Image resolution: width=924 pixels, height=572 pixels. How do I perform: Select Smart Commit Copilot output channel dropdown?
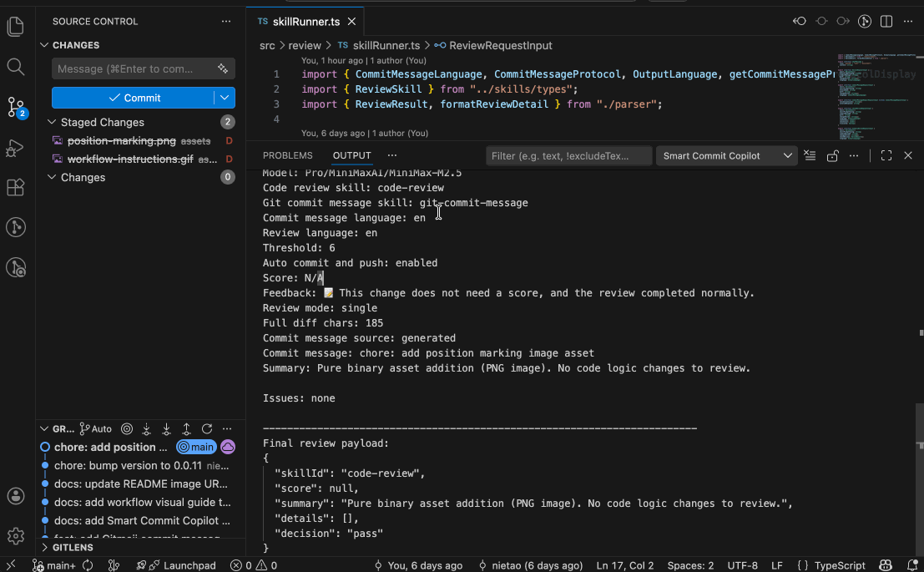coord(726,155)
